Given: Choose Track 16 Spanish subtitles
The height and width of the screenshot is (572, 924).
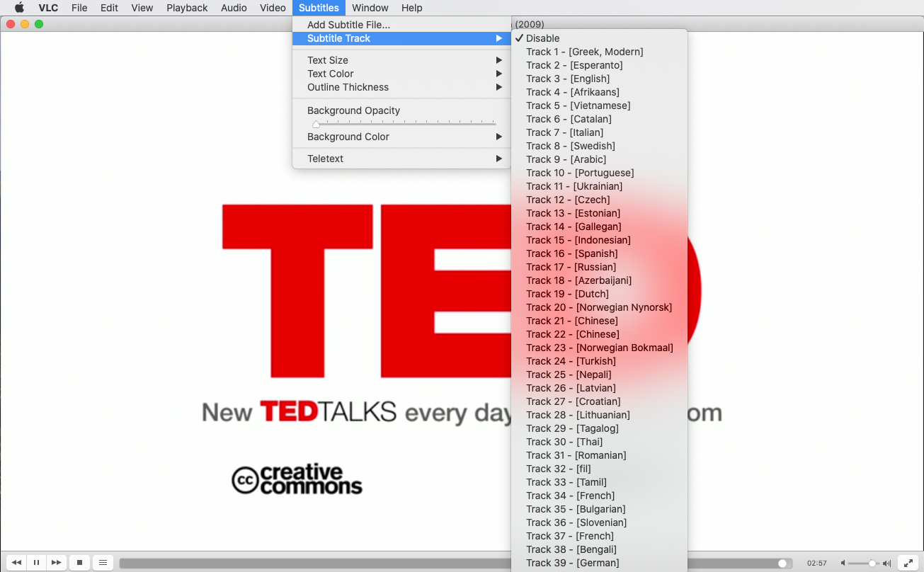Looking at the screenshot, I should coord(599,253).
